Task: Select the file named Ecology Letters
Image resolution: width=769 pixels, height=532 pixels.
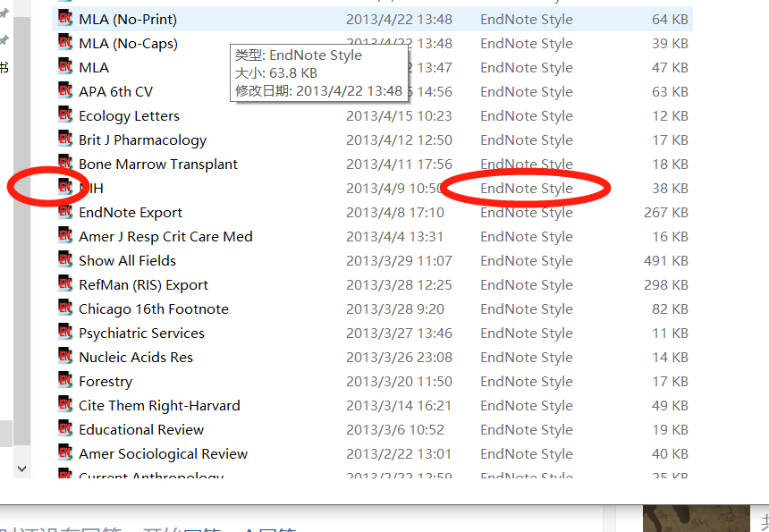Action: 129,115
